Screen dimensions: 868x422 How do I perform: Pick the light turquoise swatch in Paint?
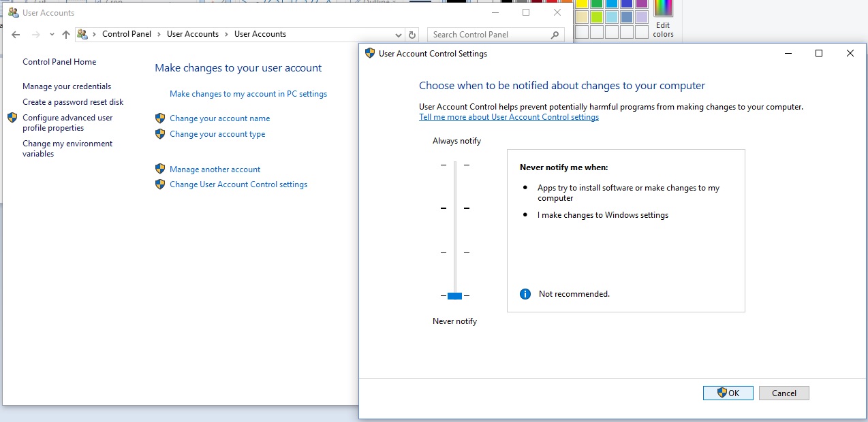tap(612, 17)
